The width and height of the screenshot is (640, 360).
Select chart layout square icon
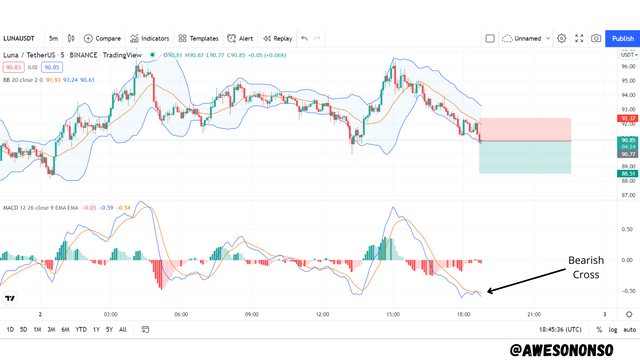click(x=490, y=38)
